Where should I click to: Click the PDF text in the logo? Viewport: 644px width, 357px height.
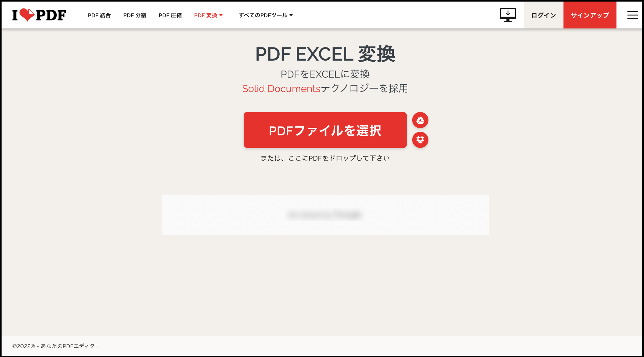click(51, 15)
